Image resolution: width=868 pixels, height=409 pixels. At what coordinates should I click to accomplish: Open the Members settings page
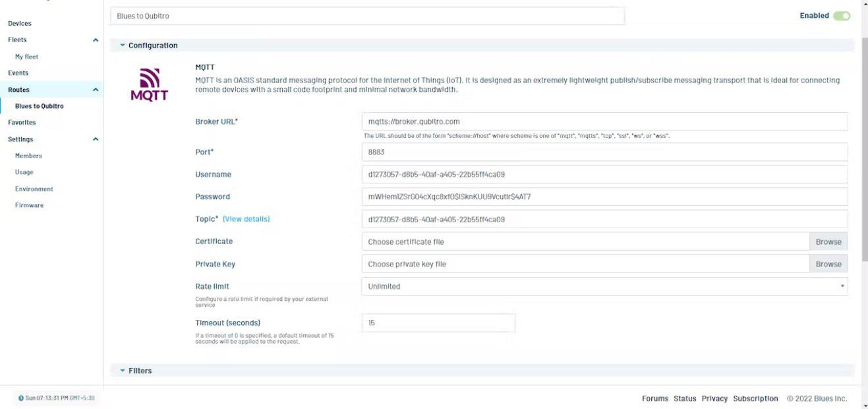(x=29, y=156)
